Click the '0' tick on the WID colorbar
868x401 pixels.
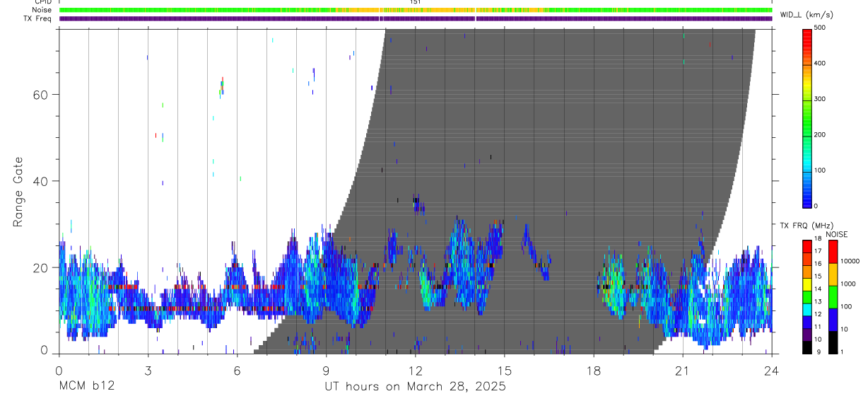tap(817, 206)
